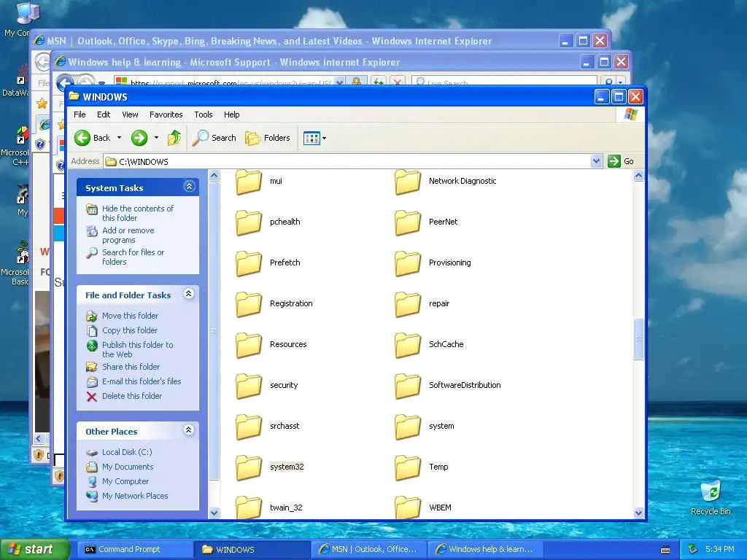Click the green Back arrow button
Image resolution: width=747 pixels, height=560 pixels.
(82, 138)
